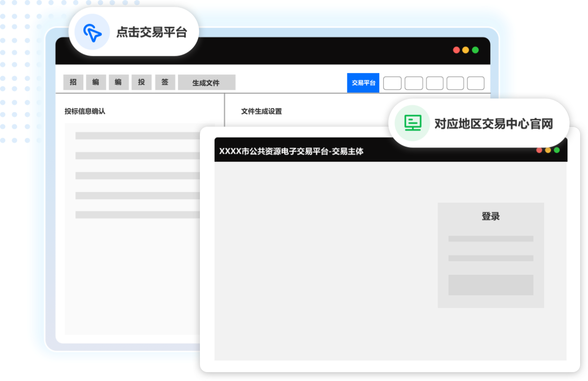Expand the 生成文件 toolbar section

pos(206,82)
